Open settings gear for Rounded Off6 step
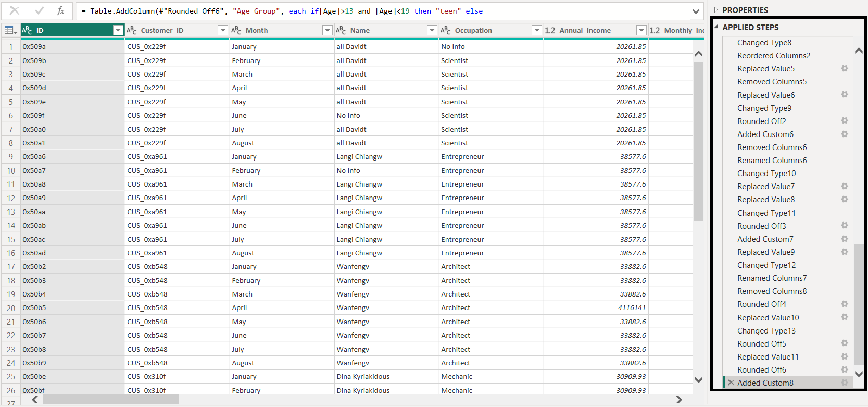This screenshot has height=407, width=868. (845, 369)
